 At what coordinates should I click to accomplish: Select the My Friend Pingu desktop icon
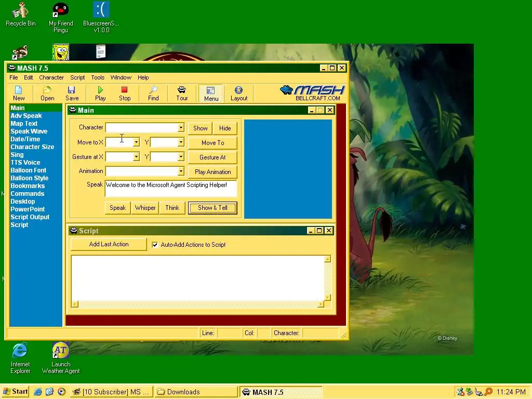pyautogui.click(x=61, y=18)
